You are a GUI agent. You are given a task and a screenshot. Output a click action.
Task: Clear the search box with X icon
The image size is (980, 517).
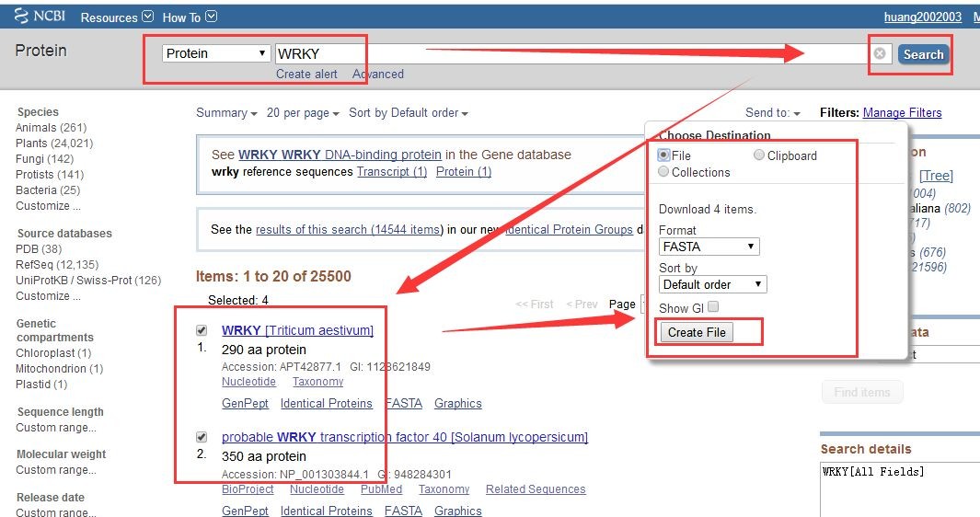879,54
